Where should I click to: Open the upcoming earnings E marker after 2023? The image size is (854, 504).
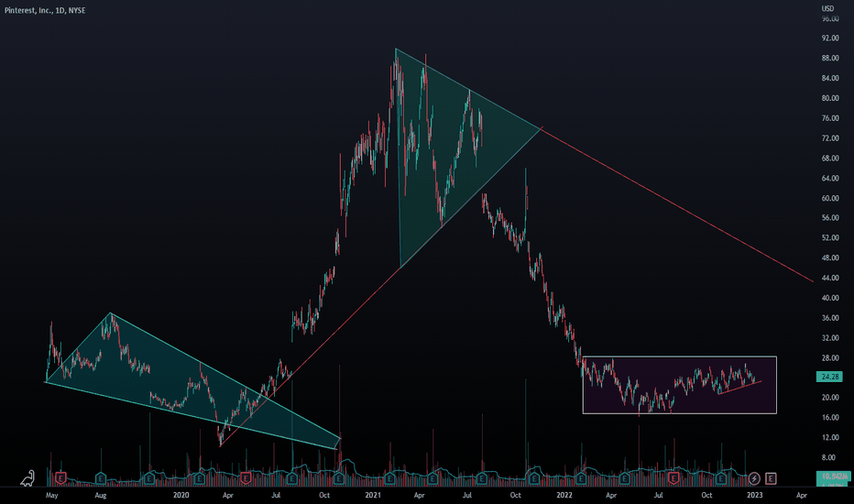coord(771,478)
